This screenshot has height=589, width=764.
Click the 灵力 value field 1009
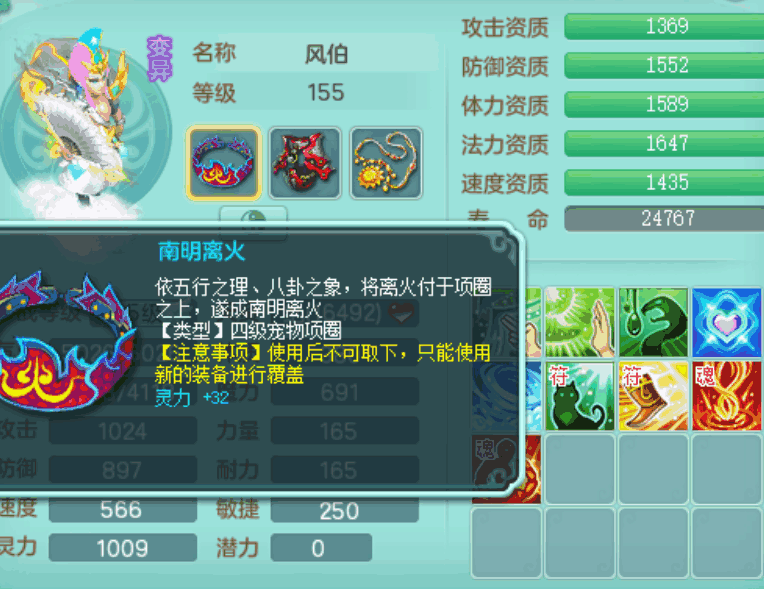[123, 548]
